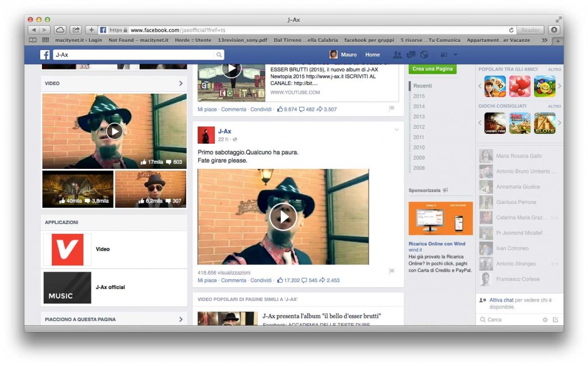This screenshot has width=588, height=366.
Task: Click the J-Ax official MUSIC app icon
Action: [68, 287]
